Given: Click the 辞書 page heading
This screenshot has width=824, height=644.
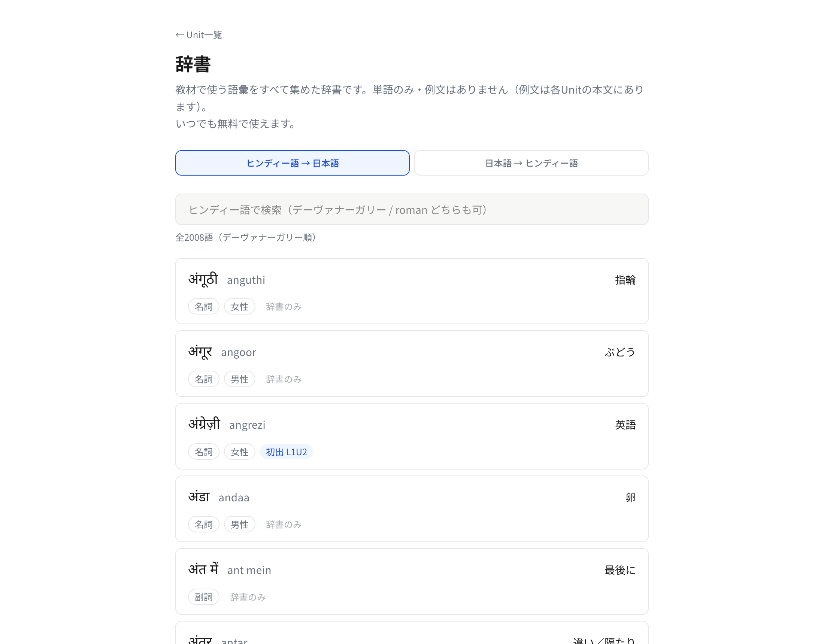Looking at the screenshot, I should [193, 64].
